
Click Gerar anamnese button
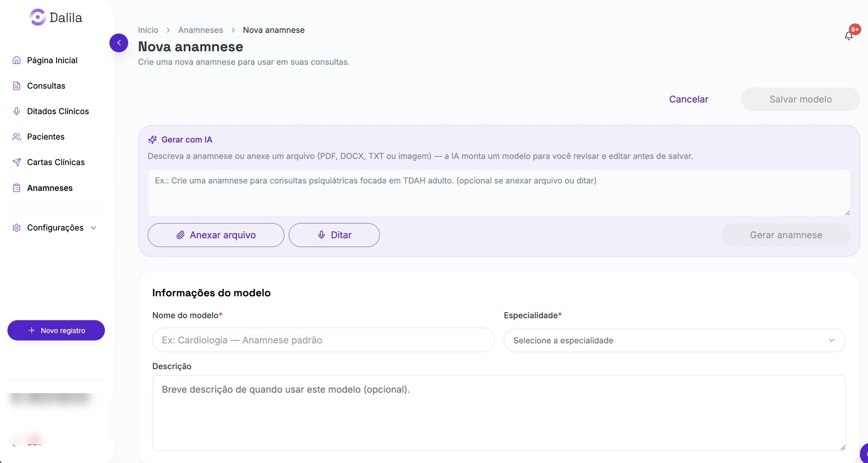pyautogui.click(x=786, y=235)
